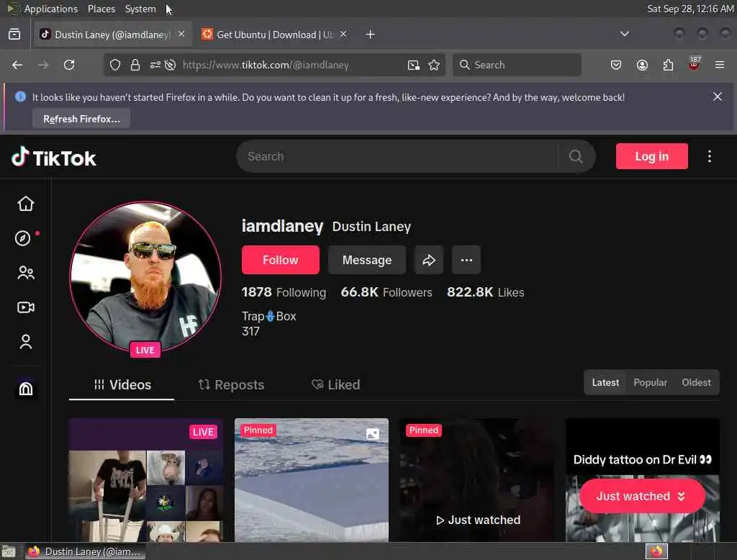737x560 pixels.
Task: Open the Pinned video marked Just watched
Action: (x=476, y=480)
